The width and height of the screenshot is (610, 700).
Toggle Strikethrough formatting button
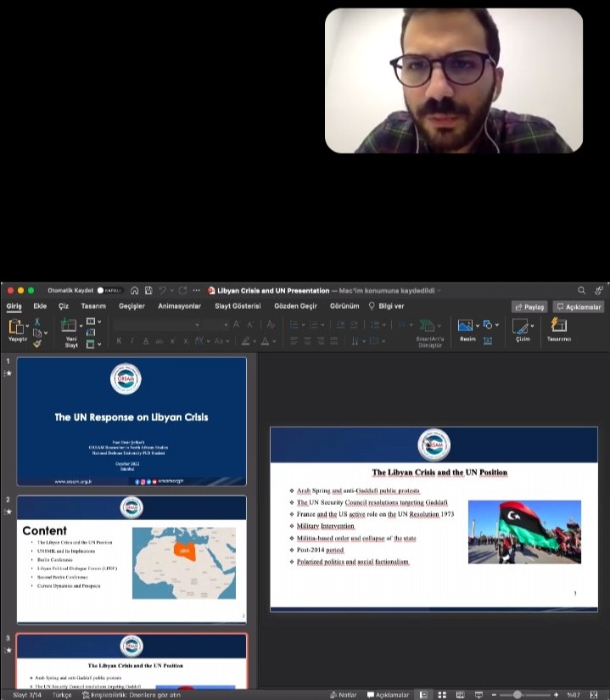(159, 341)
